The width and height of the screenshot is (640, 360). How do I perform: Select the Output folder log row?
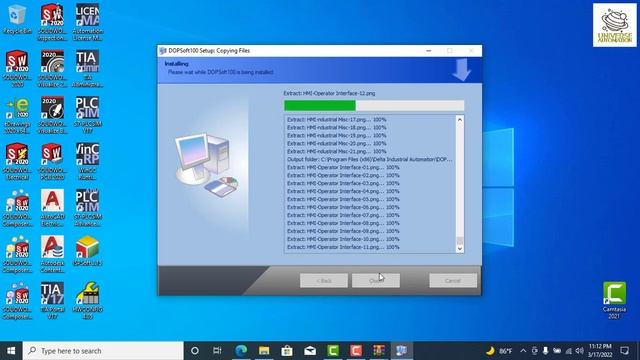pos(370,159)
